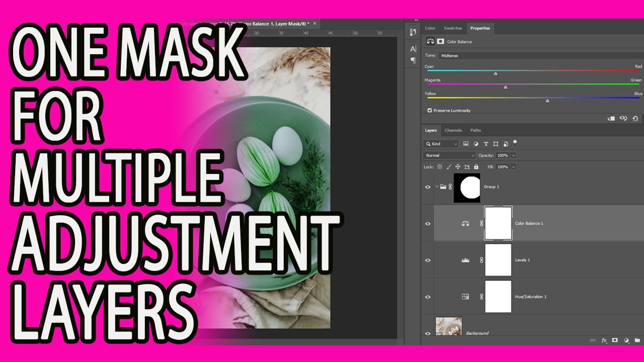
Task: Select the Group 1 circular mask thumbnail
Action: pos(467,188)
